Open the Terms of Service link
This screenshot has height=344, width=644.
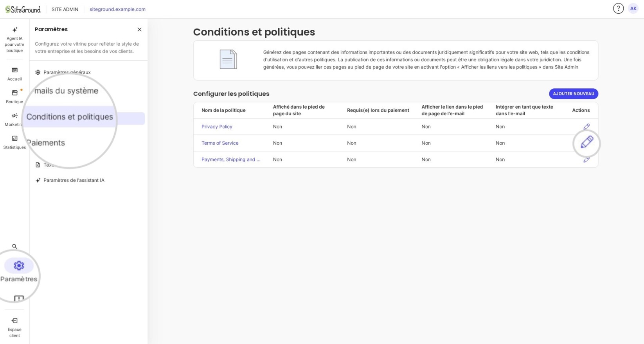[220, 143]
